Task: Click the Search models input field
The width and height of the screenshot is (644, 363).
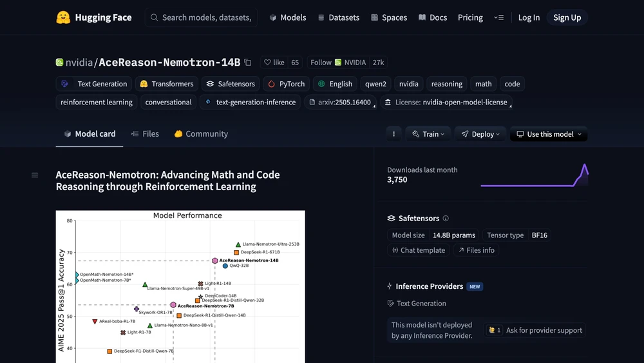Action: coord(201,17)
